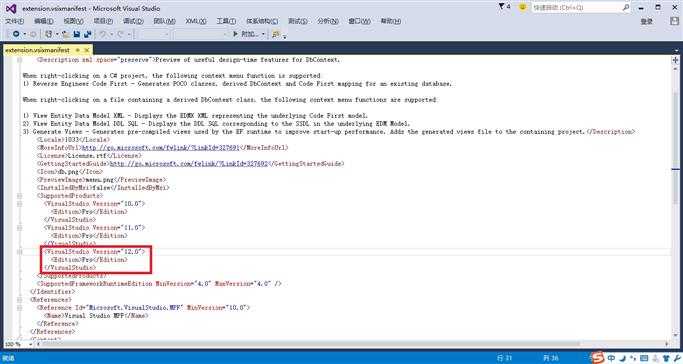Viewport: 683px width, 364px height.
Task: Collapse the References element outline
Action: [20, 300]
